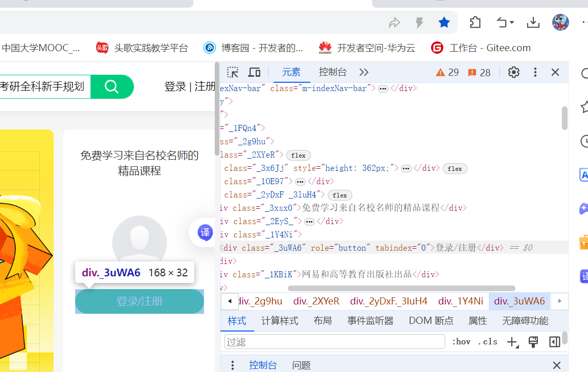
Task: Select the _1Y4Ni DOM line
Action: (394, 235)
